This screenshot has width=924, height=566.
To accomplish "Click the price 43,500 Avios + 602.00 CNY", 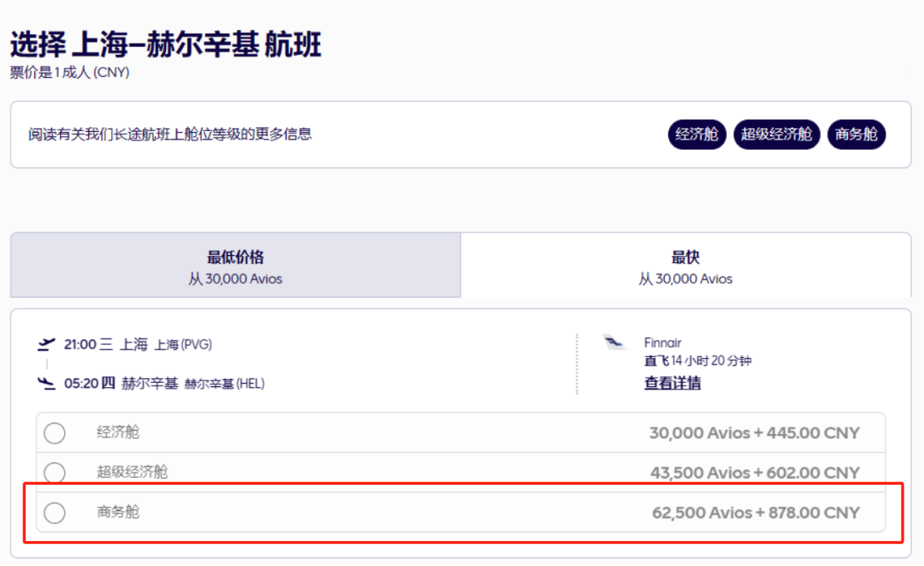I will 755,473.
